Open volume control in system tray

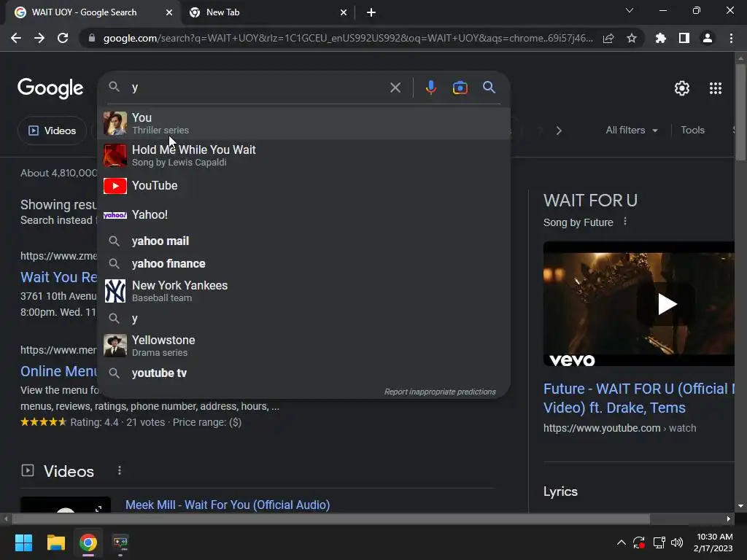676,542
